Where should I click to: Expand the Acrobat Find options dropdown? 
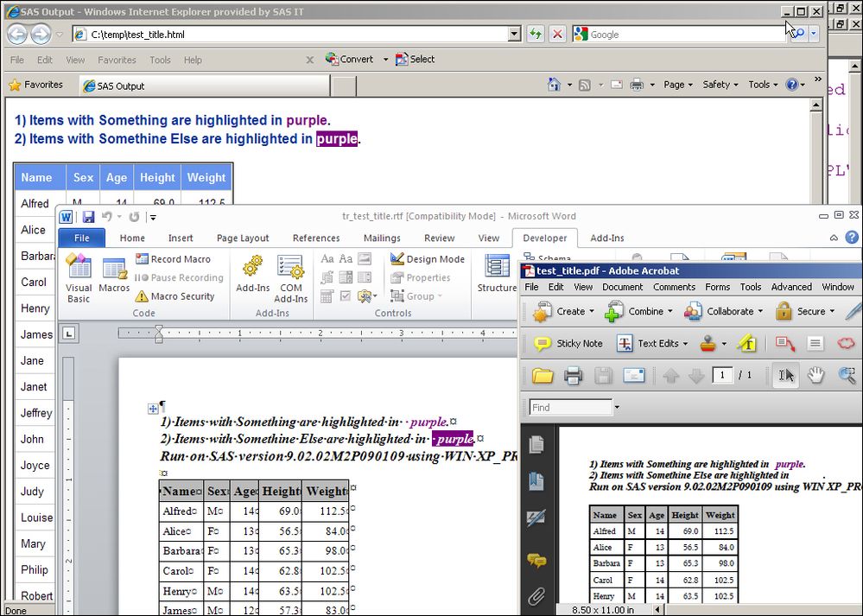(x=617, y=407)
